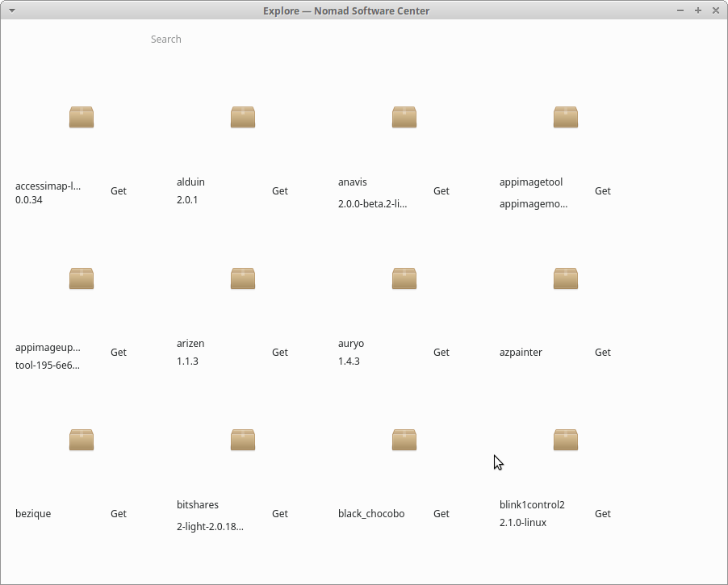Select the alduin 2.0.1 app icon
Viewport: 728px width, 585px height.
click(x=242, y=117)
